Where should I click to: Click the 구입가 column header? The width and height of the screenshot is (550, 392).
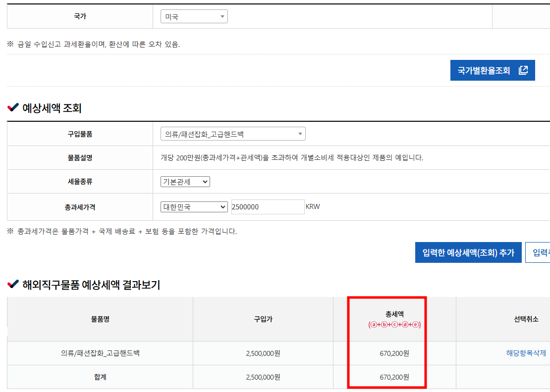pyautogui.click(x=263, y=319)
